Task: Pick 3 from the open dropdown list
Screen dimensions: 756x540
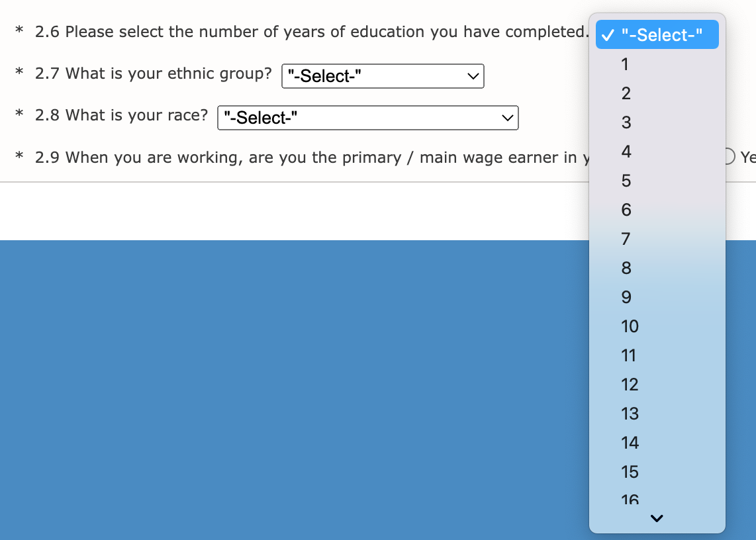Action: [x=626, y=122]
